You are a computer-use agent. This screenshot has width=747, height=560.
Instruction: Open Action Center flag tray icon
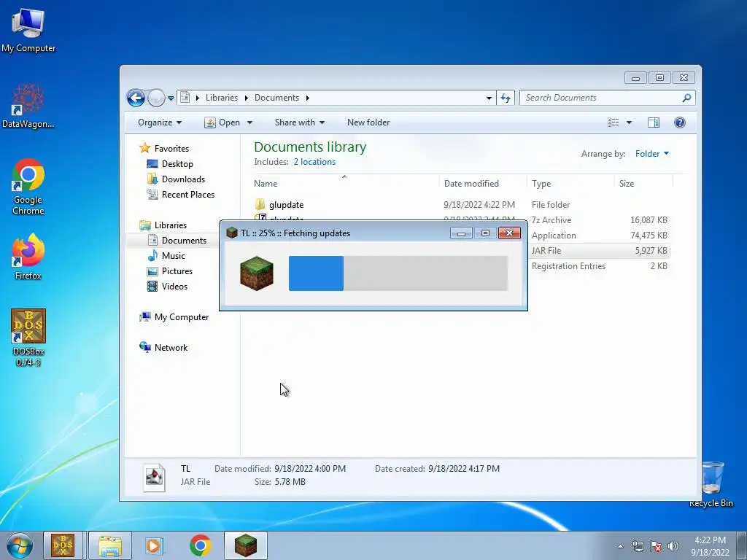656,546
